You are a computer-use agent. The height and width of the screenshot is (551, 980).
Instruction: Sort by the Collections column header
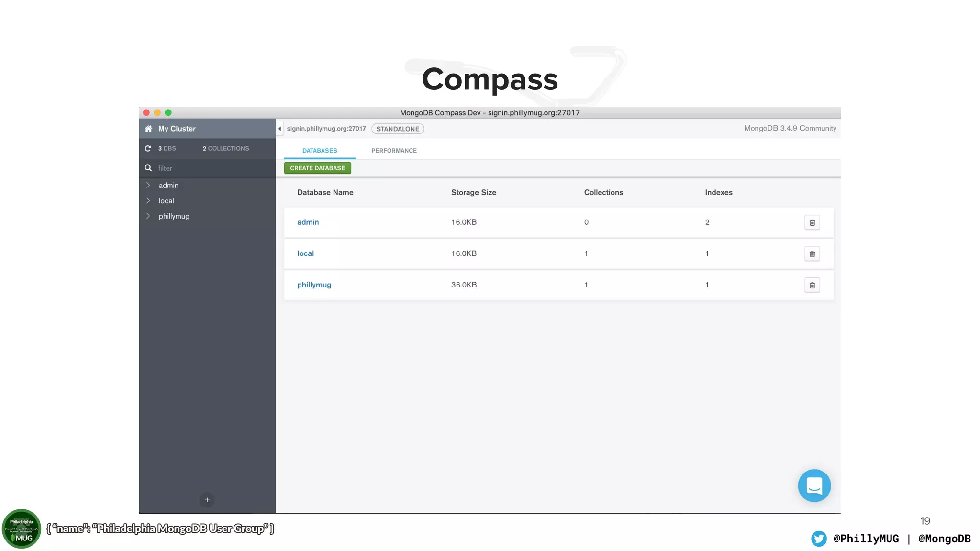(603, 192)
